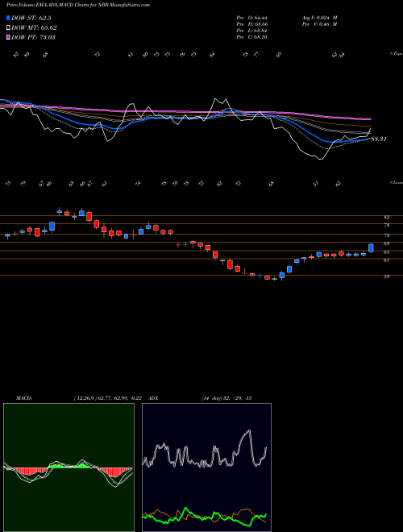The height and width of the screenshot is (532, 403).
Task: Click the 'Pre L: 63.84' value
Action: click(252, 31)
